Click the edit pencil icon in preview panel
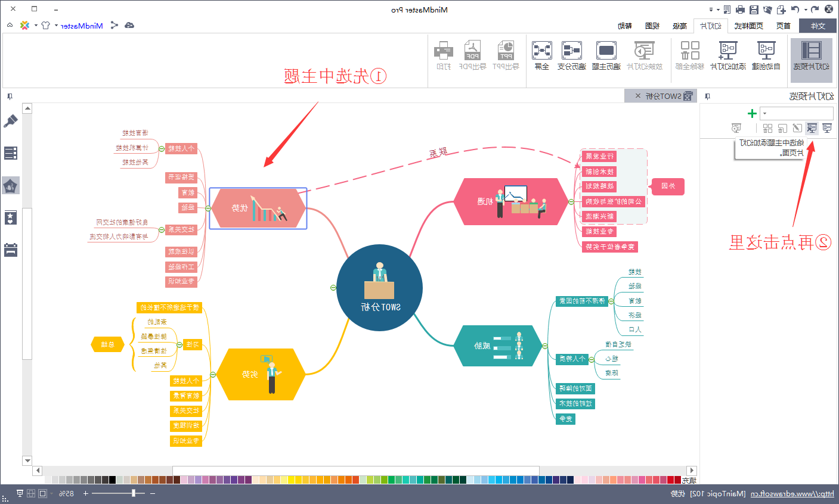The height and width of the screenshot is (504, 839). click(797, 128)
